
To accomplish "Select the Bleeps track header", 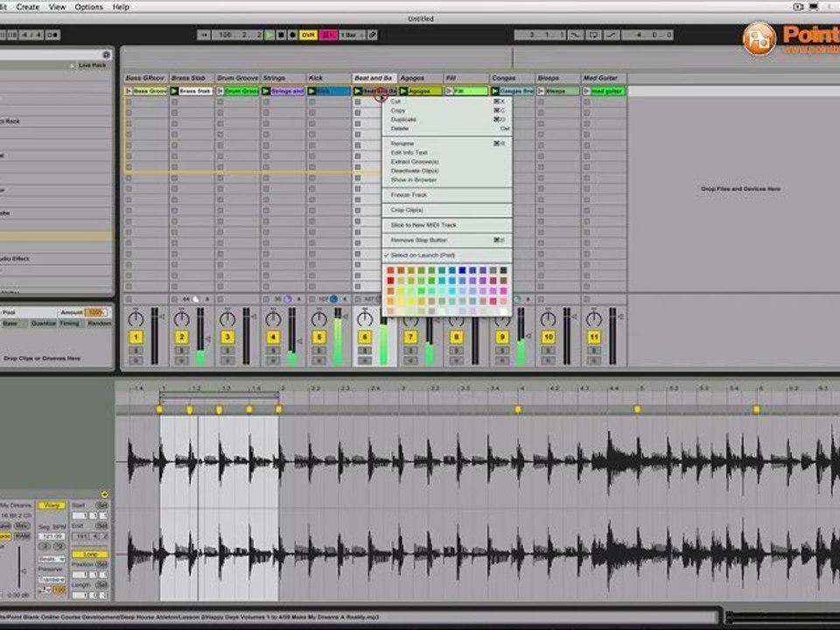I will (558, 78).
